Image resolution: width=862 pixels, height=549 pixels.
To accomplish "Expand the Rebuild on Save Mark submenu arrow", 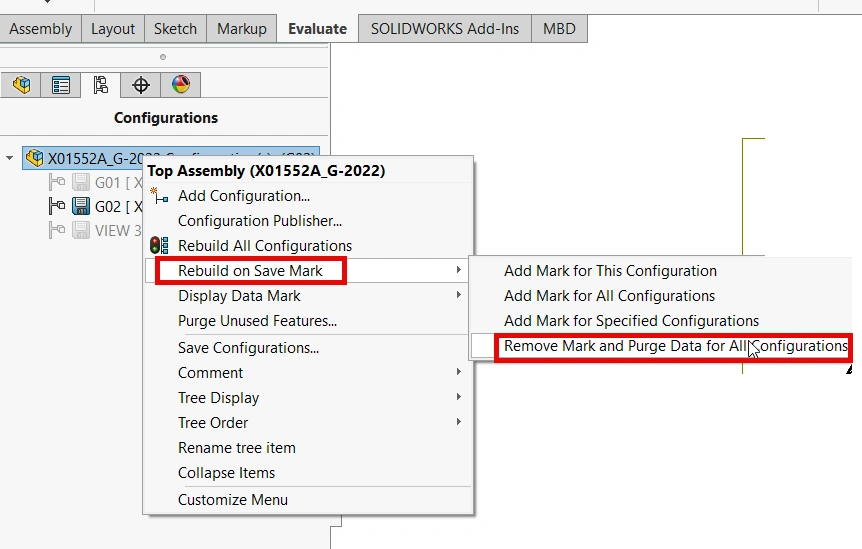I will [x=458, y=270].
